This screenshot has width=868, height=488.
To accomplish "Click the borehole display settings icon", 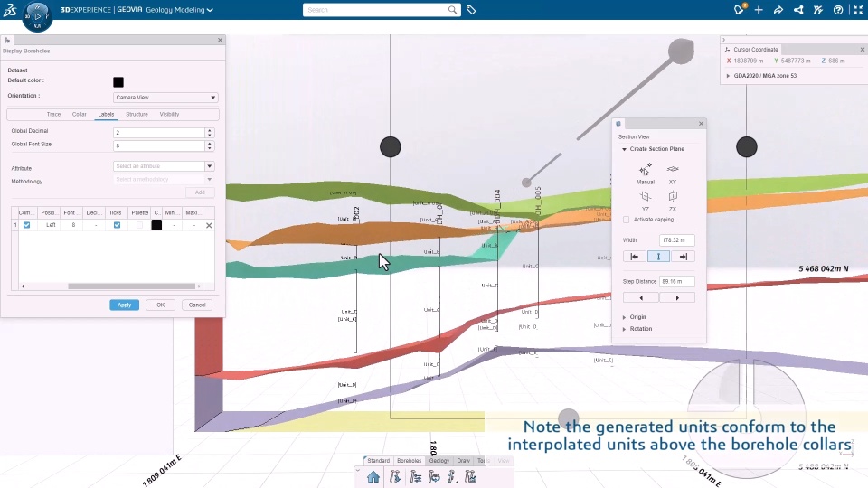I will point(416,477).
